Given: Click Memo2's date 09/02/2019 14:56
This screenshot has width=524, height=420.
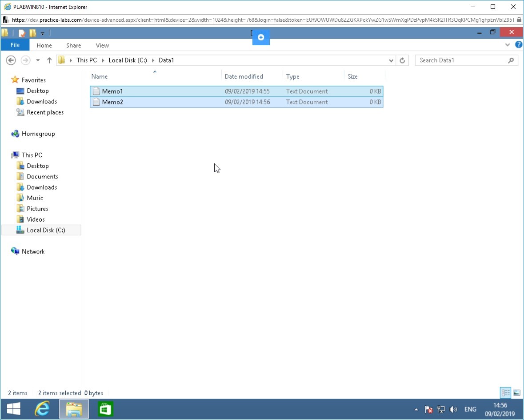Looking at the screenshot, I should (247, 102).
